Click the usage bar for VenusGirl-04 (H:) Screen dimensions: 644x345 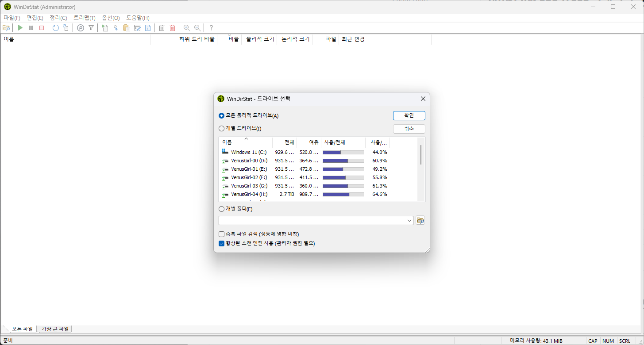[x=343, y=194]
